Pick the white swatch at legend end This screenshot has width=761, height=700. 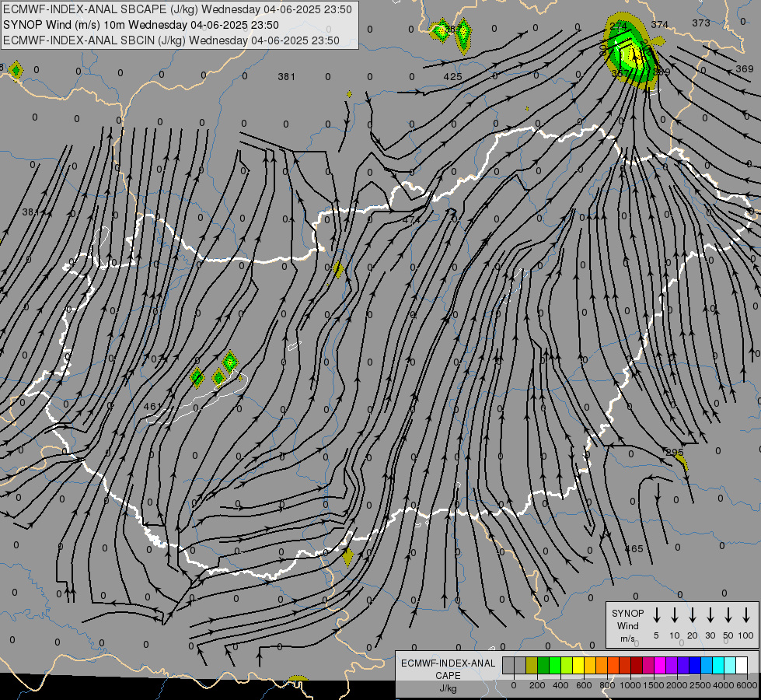[742, 665]
